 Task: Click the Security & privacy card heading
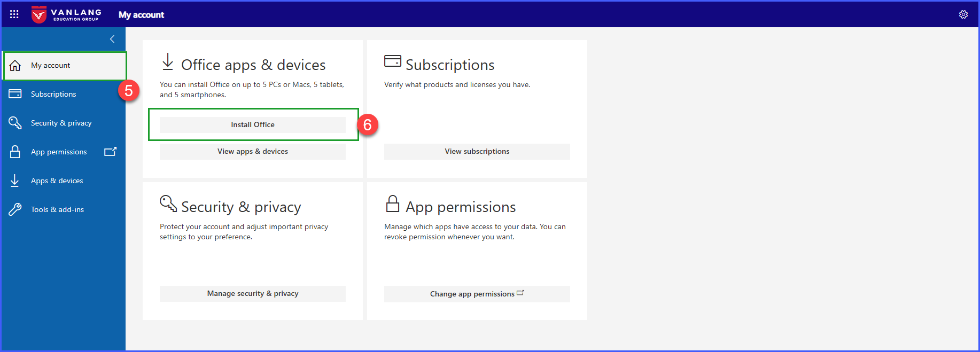click(x=241, y=207)
